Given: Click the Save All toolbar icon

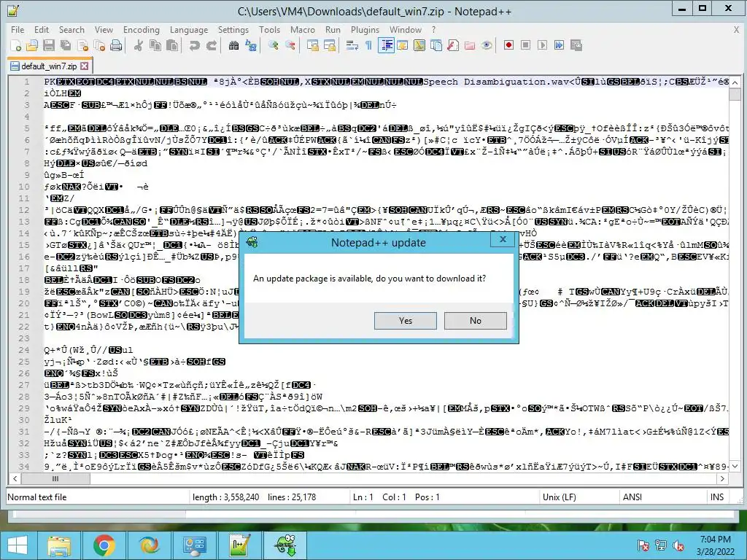Looking at the screenshot, I should point(65,45).
